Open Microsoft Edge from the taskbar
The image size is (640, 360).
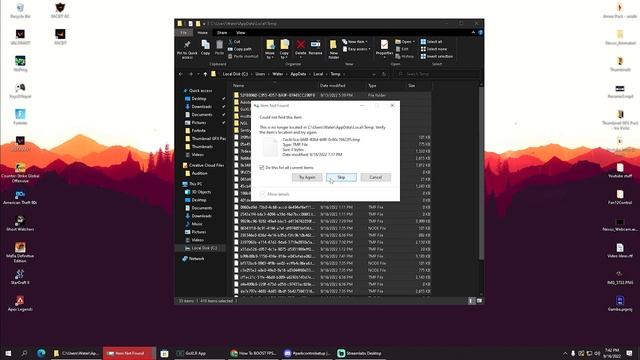point(41,353)
